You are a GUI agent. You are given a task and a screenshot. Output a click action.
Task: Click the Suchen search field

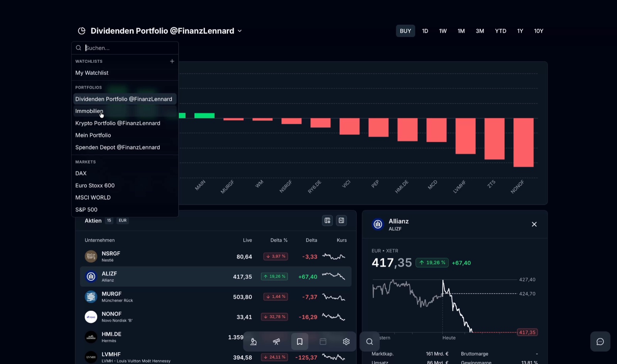click(125, 48)
